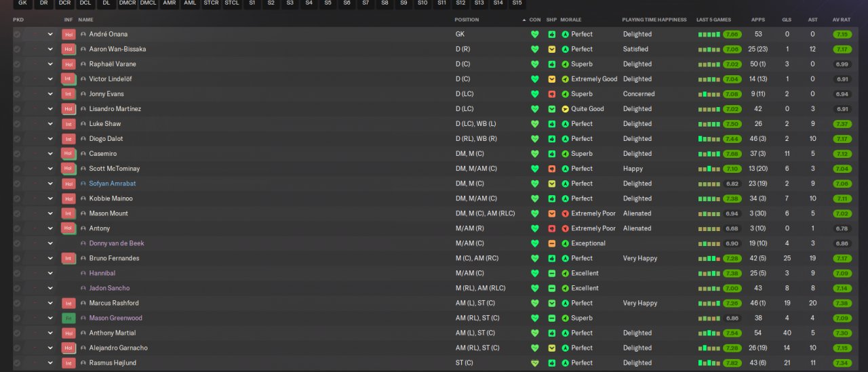Toggle picked checkmark for Kobbie Mainoo
Image resolution: width=868 pixels, height=372 pixels.
pyautogui.click(x=17, y=199)
